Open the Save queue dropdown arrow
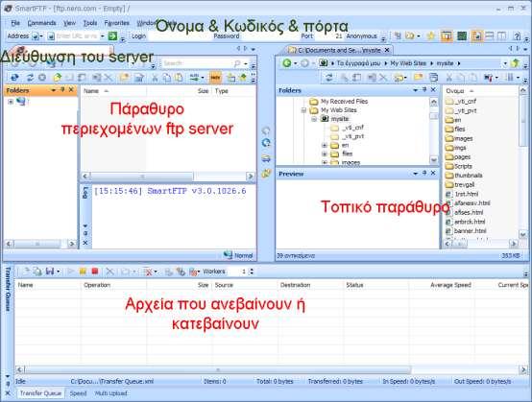532x402 pixels. (x=59, y=272)
